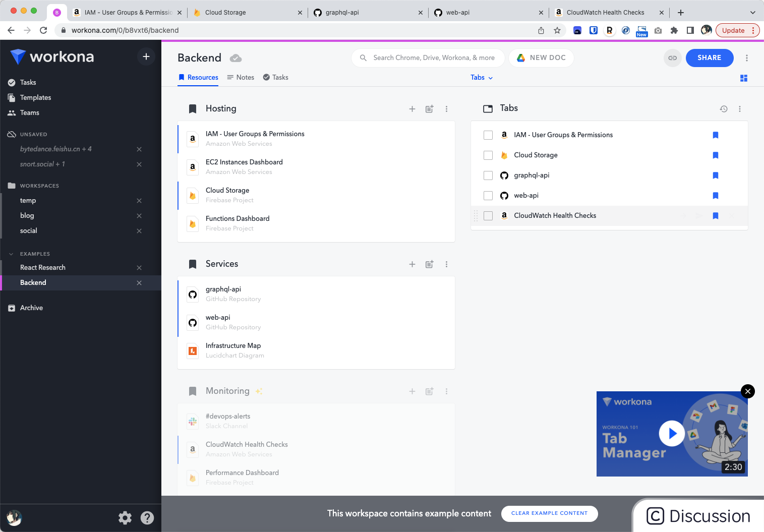Open Chrome tab search dropdown arrow
764x532 pixels.
(753, 13)
